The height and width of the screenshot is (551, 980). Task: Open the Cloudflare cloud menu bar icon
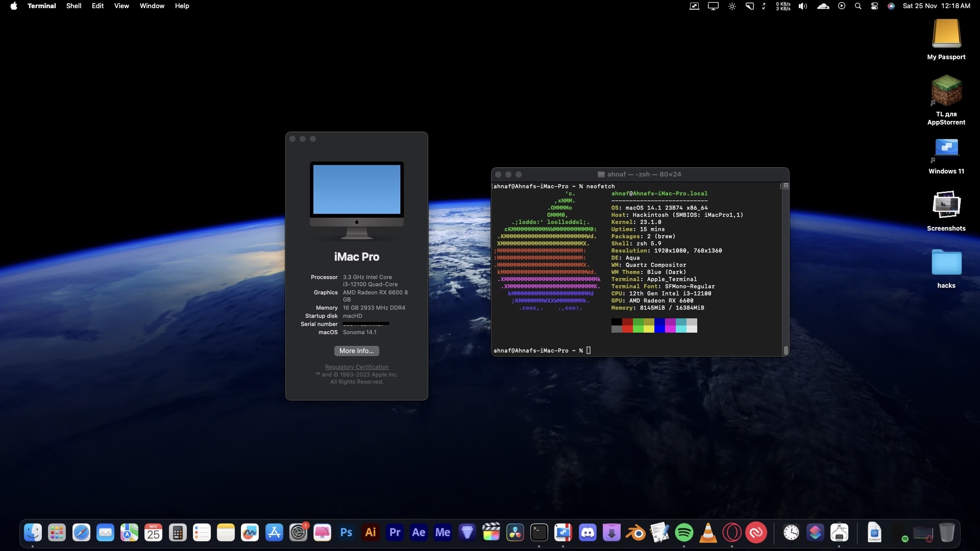tap(823, 6)
